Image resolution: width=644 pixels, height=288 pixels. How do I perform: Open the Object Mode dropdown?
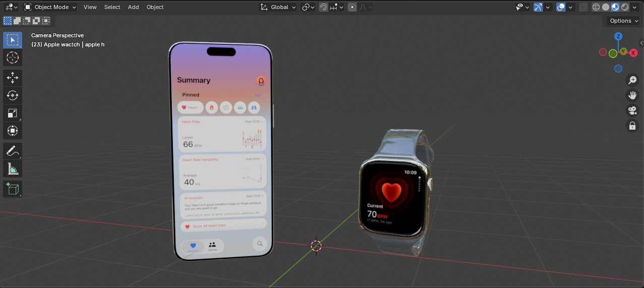coord(50,7)
